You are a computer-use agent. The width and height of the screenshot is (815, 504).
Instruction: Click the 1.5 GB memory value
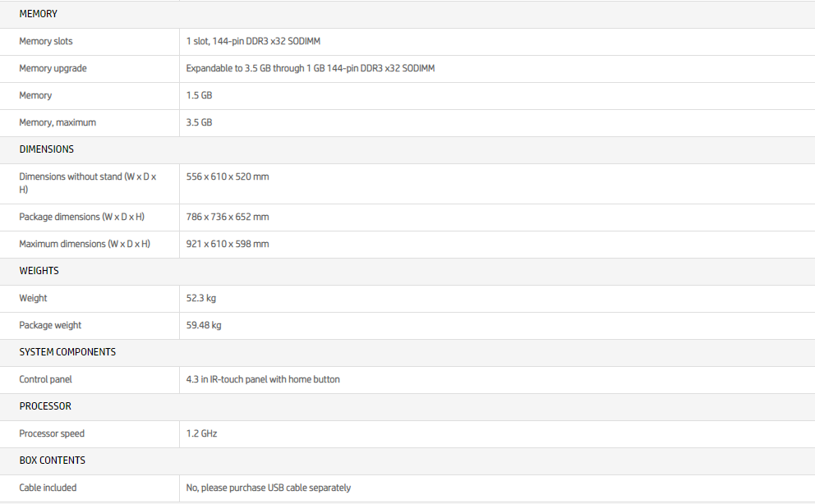tap(199, 95)
